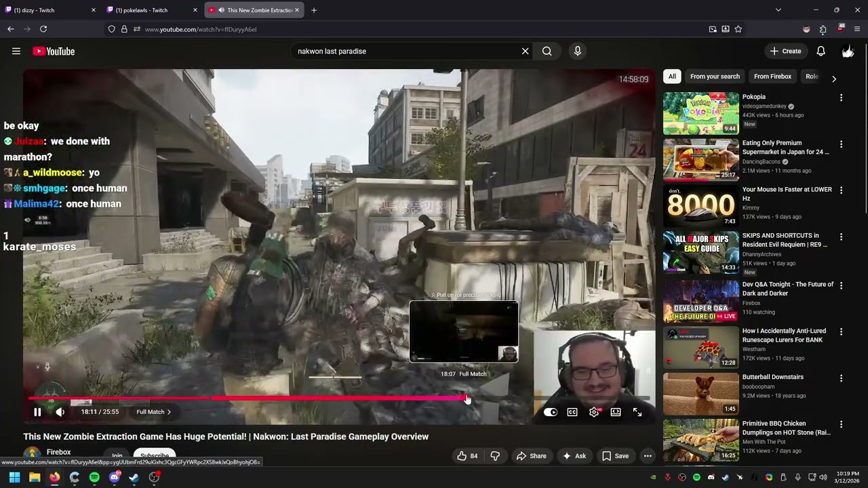List all tabs dropdown arrow
This screenshot has height=488, width=868.
[x=778, y=10]
